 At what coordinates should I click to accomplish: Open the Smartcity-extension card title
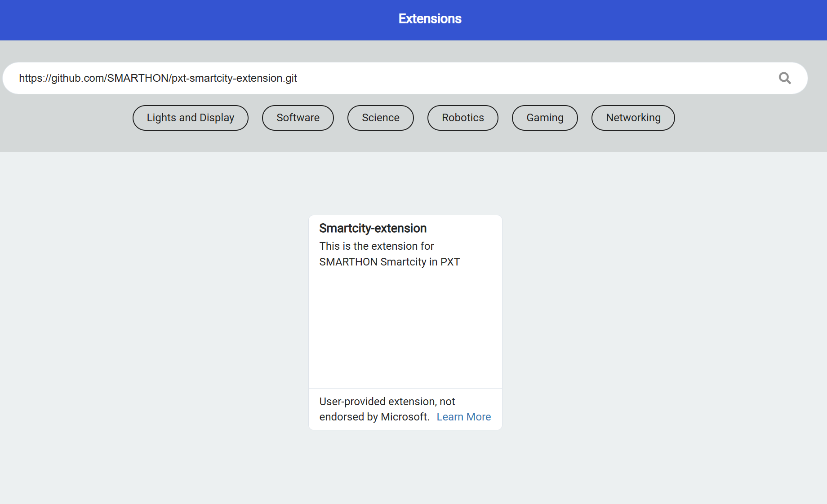point(373,228)
